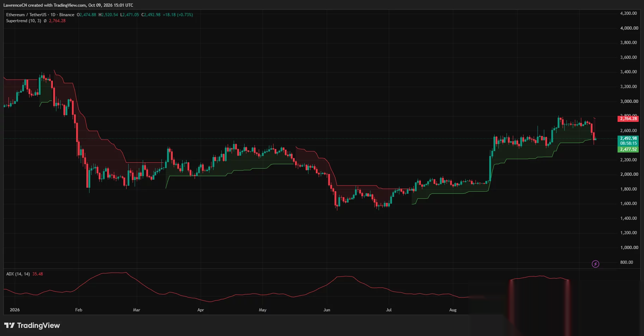Image resolution: width=644 pixels, height=336 pixels.
Task: Click the 4,200.00 price axis label
Action: point(628,13)
